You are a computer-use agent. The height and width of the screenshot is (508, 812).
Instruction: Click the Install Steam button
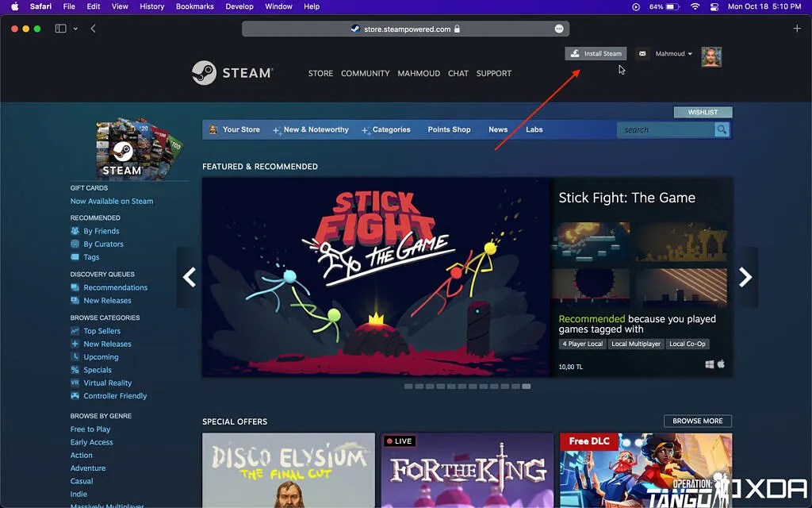(x=596, y=53)
